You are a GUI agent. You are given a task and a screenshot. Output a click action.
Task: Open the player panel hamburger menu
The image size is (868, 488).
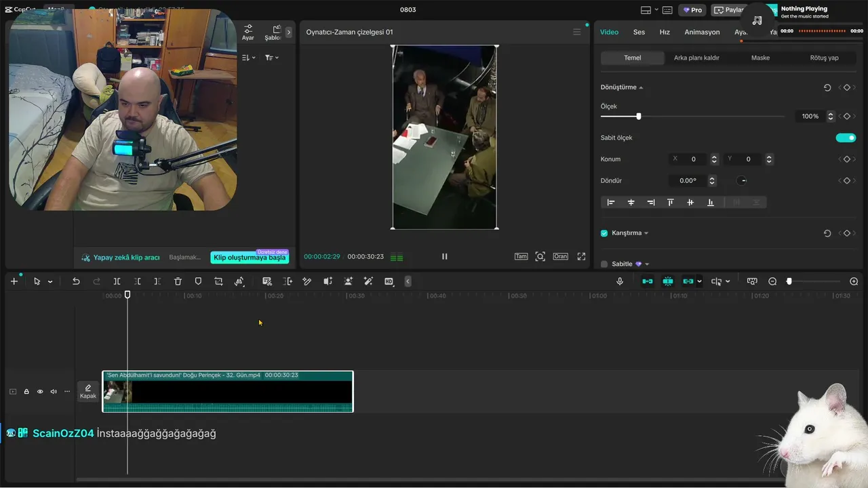pos(577,32)
